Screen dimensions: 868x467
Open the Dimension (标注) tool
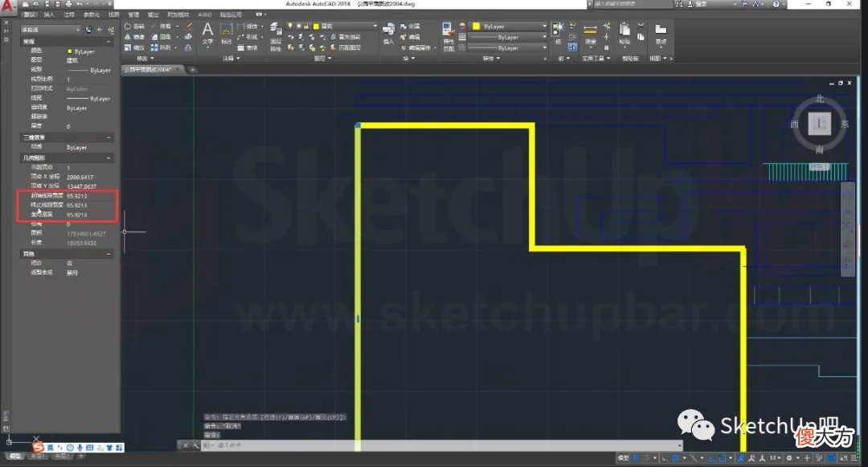click(227, 33)
